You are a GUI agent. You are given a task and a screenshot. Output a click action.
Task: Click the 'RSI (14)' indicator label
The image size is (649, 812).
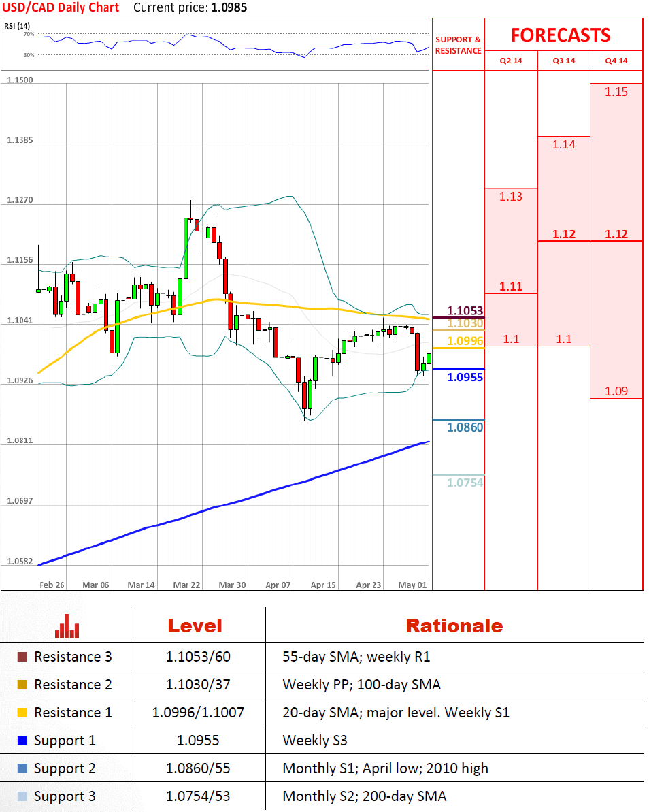click(17, 26)
